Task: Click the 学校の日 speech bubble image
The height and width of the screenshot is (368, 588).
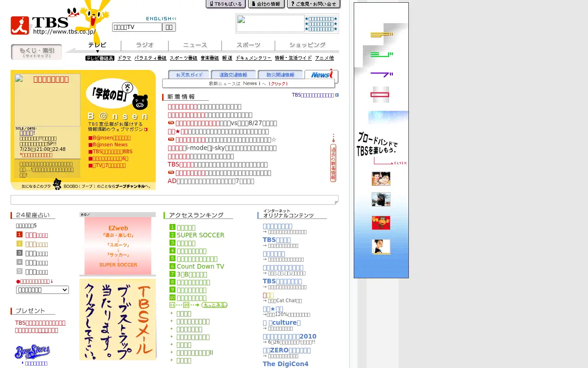Action: [x=112, y=93]
